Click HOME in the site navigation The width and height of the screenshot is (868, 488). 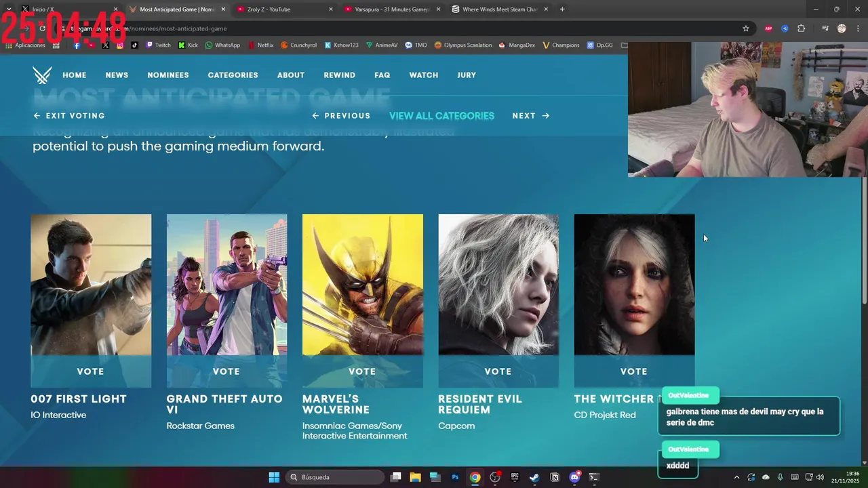(x=75, y=75)
